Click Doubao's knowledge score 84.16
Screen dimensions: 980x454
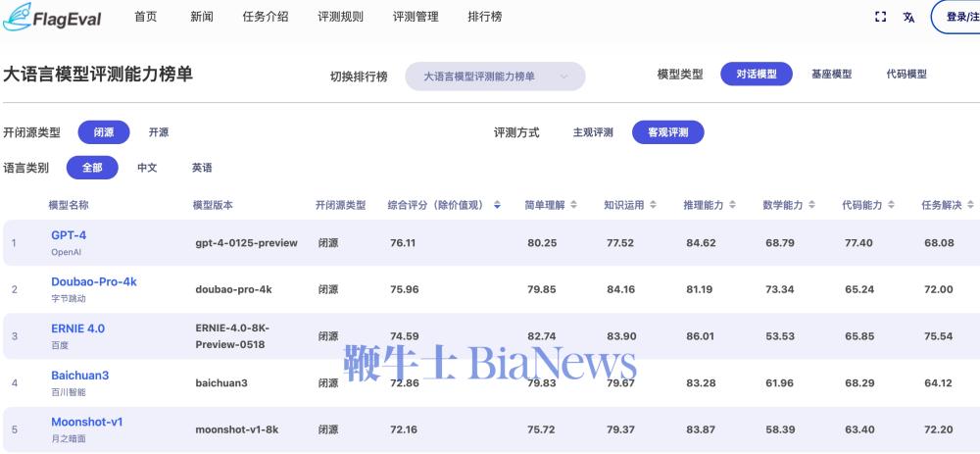tap(620, 289)
